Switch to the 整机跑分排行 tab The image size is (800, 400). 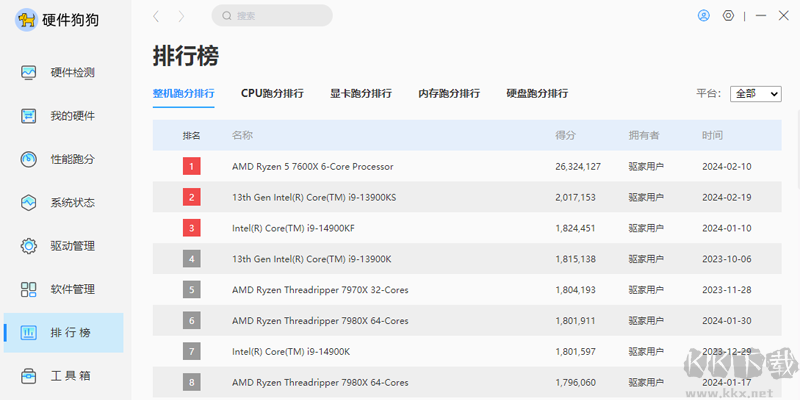tap(184, 94)
